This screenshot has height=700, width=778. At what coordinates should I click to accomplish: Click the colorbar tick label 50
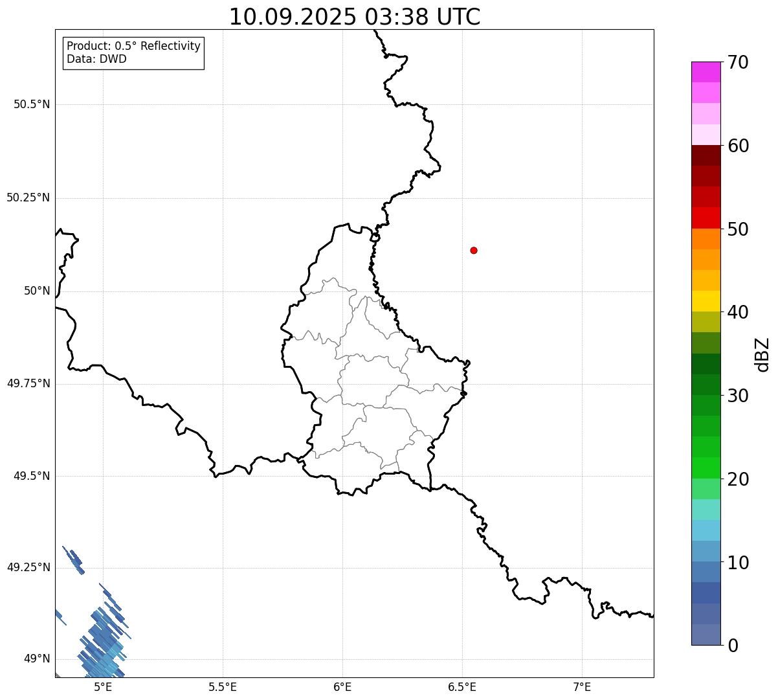coord(738,229)
